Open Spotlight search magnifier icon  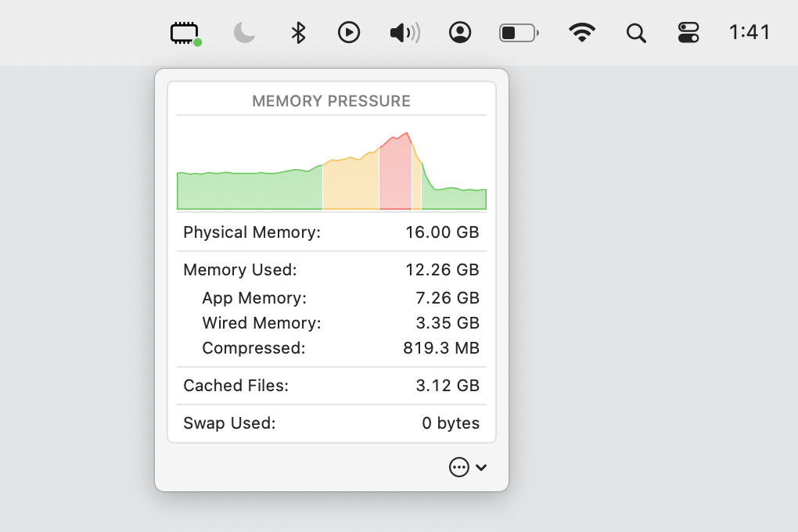637,33
